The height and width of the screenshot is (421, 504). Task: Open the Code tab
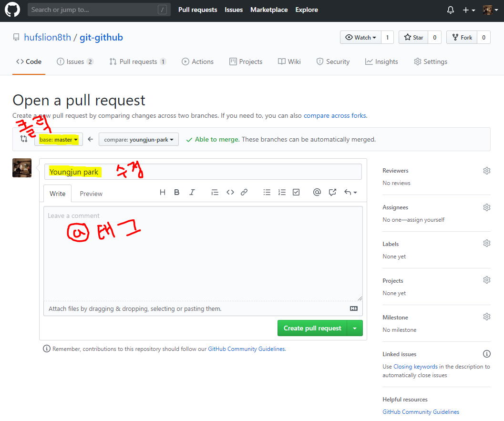[29, 62]
